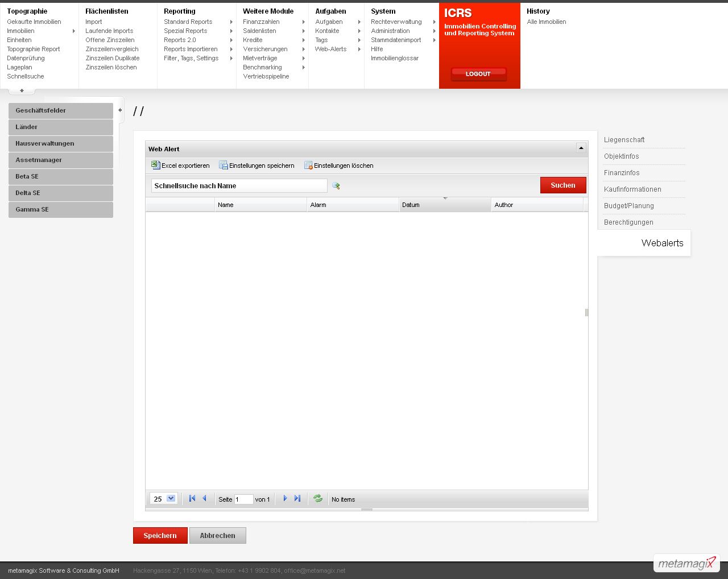Screen dimensions: 728x579
Task: Open Immobilienglossar under System
Action: 395,58
